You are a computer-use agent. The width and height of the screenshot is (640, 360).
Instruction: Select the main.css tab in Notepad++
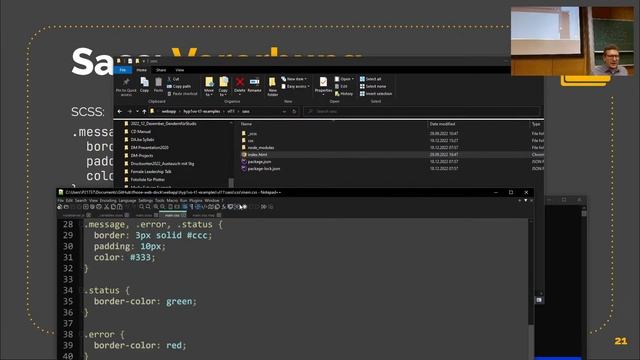(x=173, y=215)
